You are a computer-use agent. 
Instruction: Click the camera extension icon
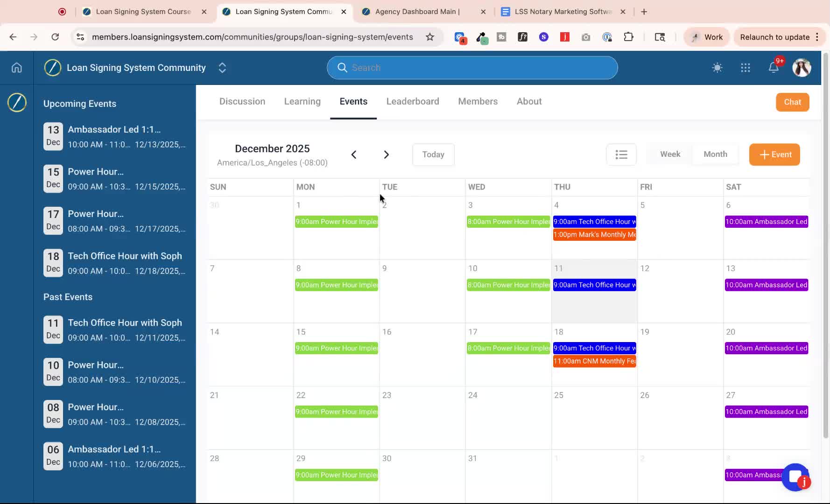coord(585,37)
